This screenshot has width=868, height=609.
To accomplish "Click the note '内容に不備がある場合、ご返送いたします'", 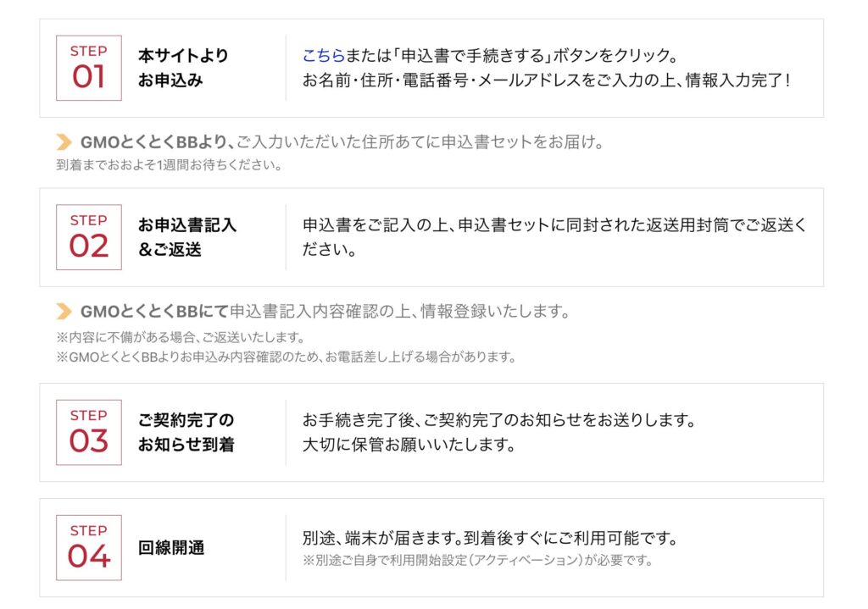I will point(181,337).
